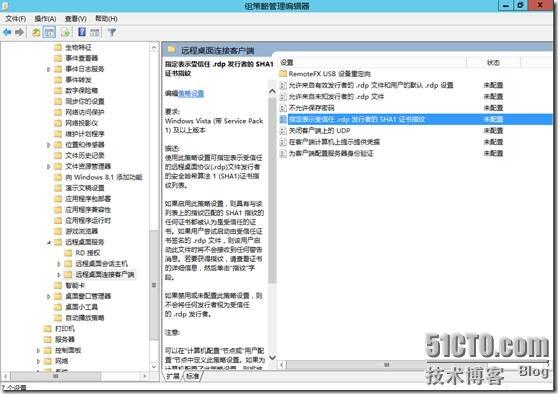Click the Forward arrow toolbar icon

[x=20, y=32]
